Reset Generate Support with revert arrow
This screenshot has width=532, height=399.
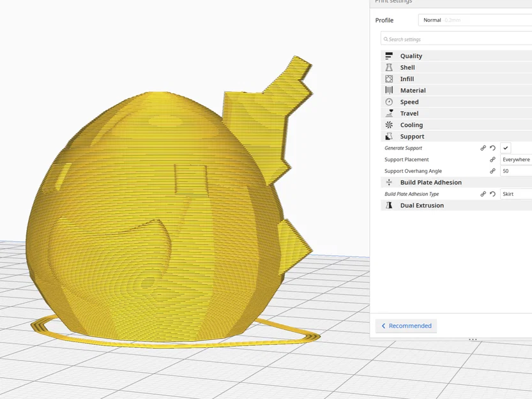point(492,148)
